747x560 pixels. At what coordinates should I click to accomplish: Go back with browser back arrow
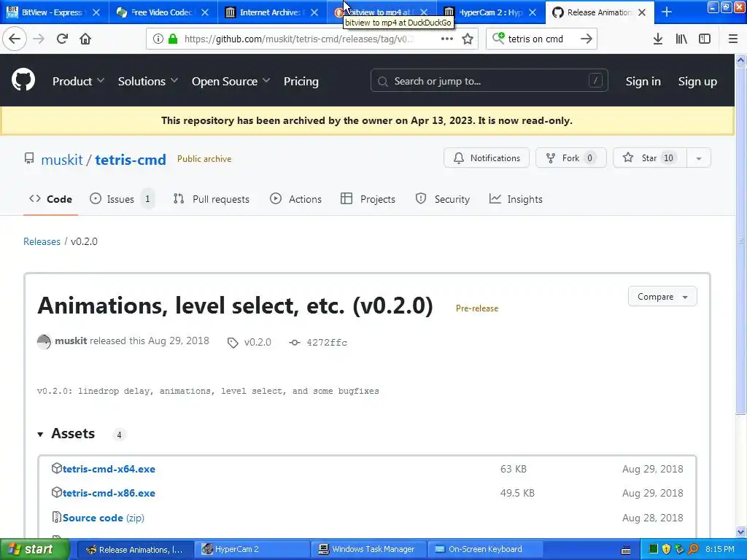click(x=15, y=39)
